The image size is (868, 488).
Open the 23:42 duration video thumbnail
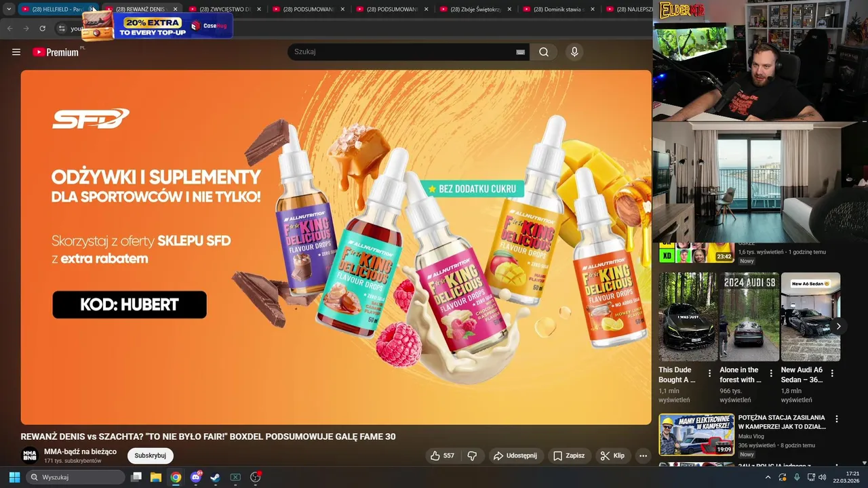696,253
